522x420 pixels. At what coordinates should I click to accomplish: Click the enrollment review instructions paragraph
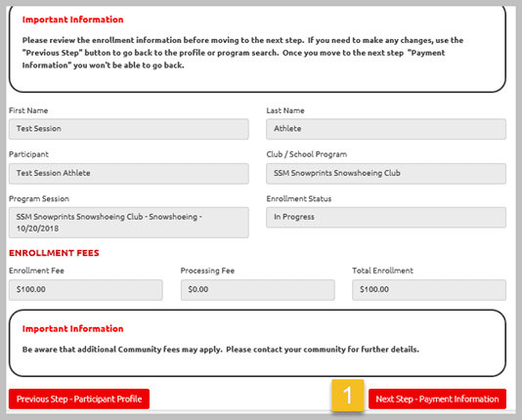(x=242, y=53)
